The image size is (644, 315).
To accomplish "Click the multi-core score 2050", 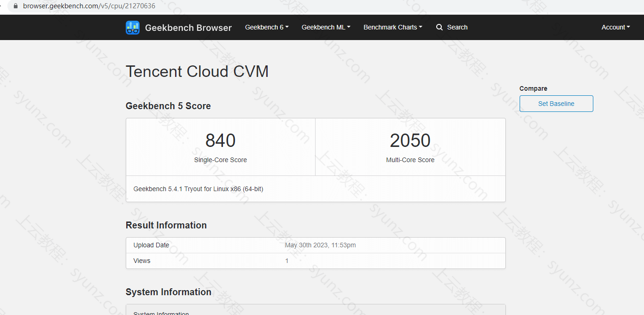I will [410, 140].
